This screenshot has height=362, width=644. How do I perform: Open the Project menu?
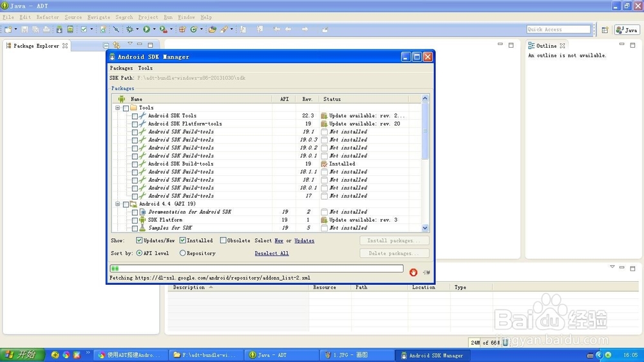[148, 17]
